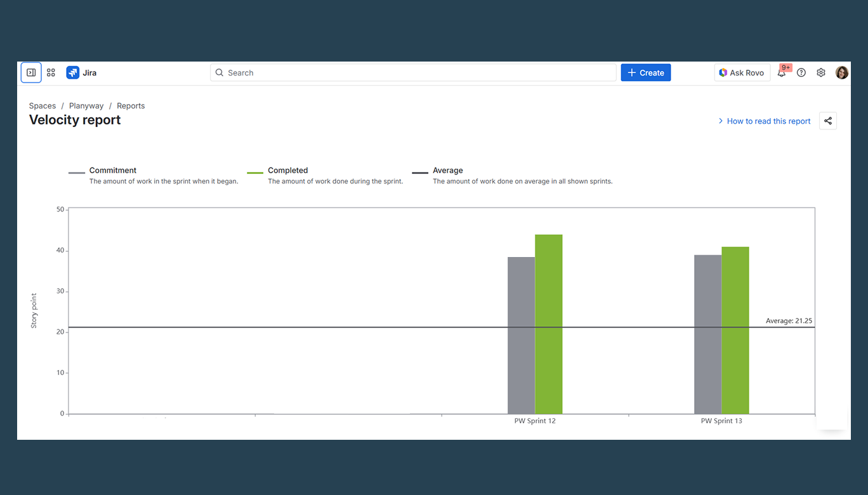The height and width of the screenshot is (495, 868).
Task: Click the Average legend line swatch
Action: (x=420, y=173)
